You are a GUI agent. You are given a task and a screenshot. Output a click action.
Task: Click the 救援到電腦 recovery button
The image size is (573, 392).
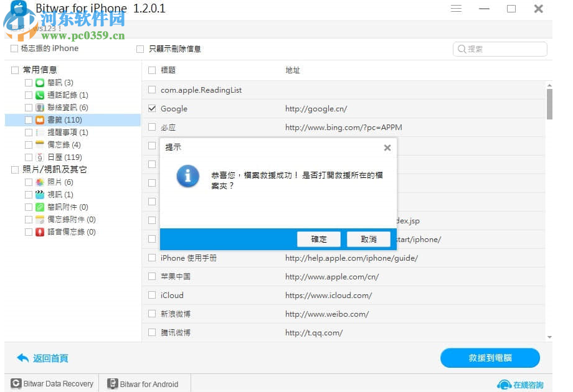point(490,358)
